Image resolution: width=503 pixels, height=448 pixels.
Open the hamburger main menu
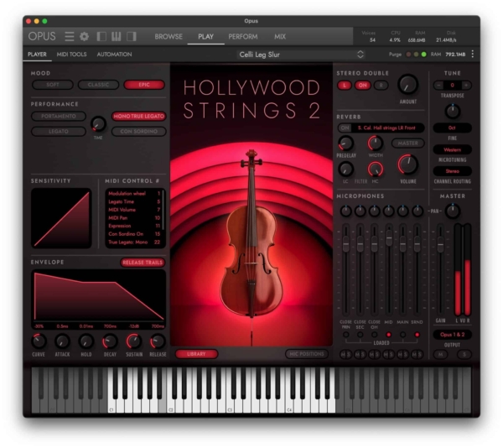coord(69,37)
